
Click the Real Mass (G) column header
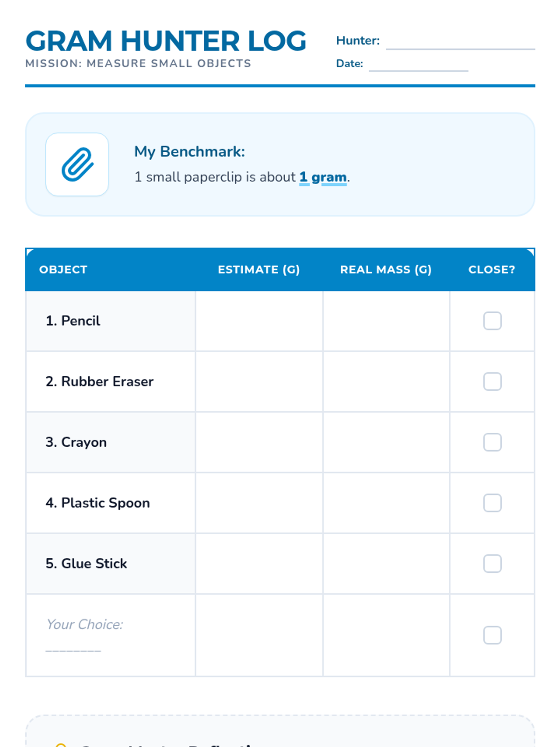click(x=385, y=269)
